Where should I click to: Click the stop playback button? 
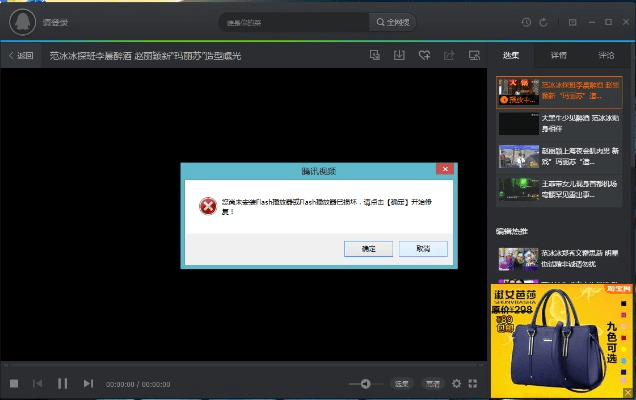14,383
